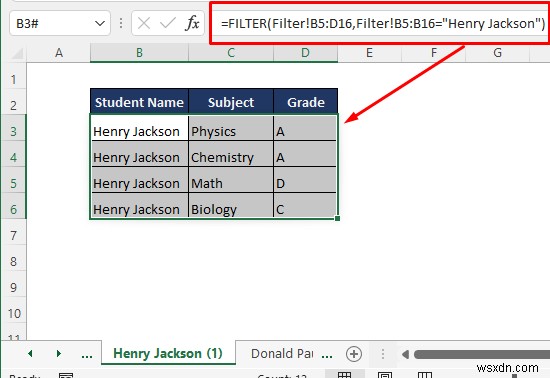Add a new sheet with the plus button
550x378 pixels.
pos(354,354)
